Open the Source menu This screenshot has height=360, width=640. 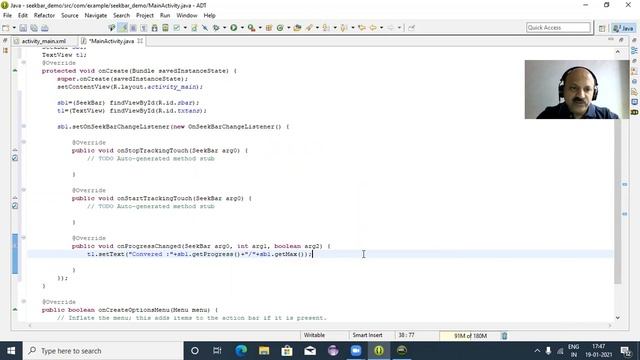tap(70, 16)
